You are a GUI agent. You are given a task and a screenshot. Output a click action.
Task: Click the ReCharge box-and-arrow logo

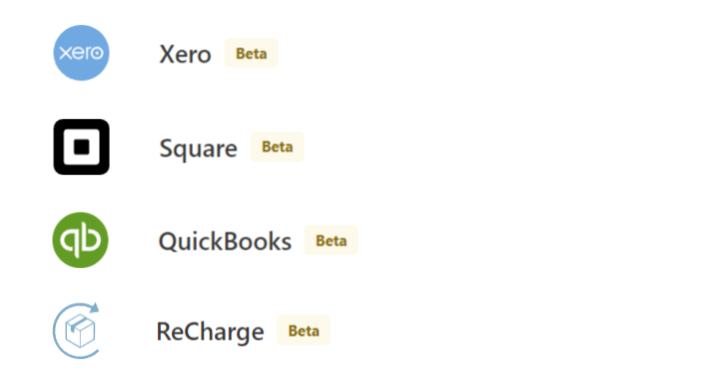click(76, 330)
